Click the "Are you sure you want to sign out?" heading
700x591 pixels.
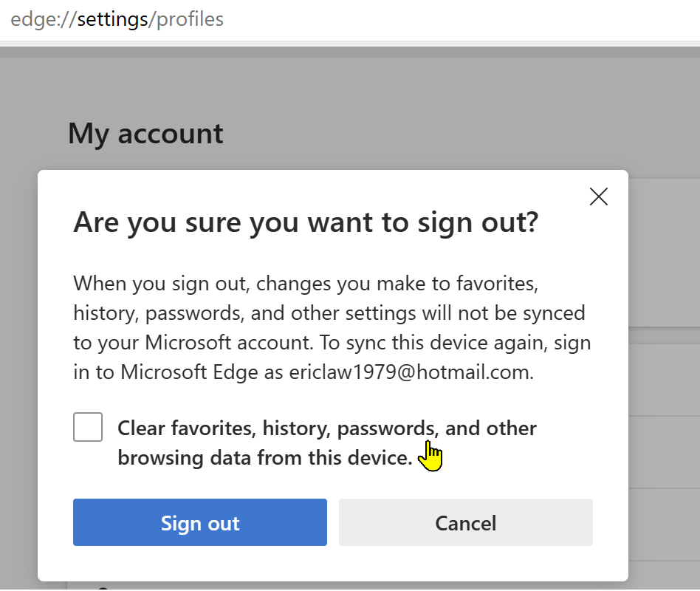(x=306, y=222)
